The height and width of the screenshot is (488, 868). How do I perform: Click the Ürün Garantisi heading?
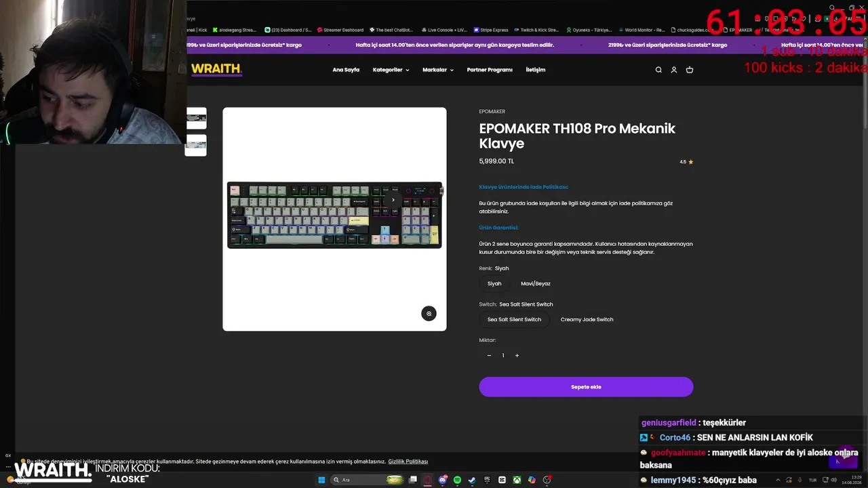tap(498, 228)
